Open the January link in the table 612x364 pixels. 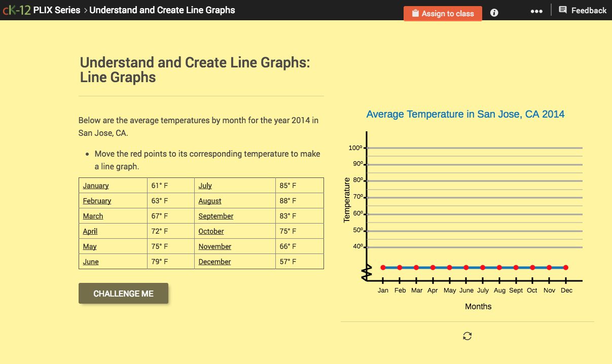(x=95, y=185)
